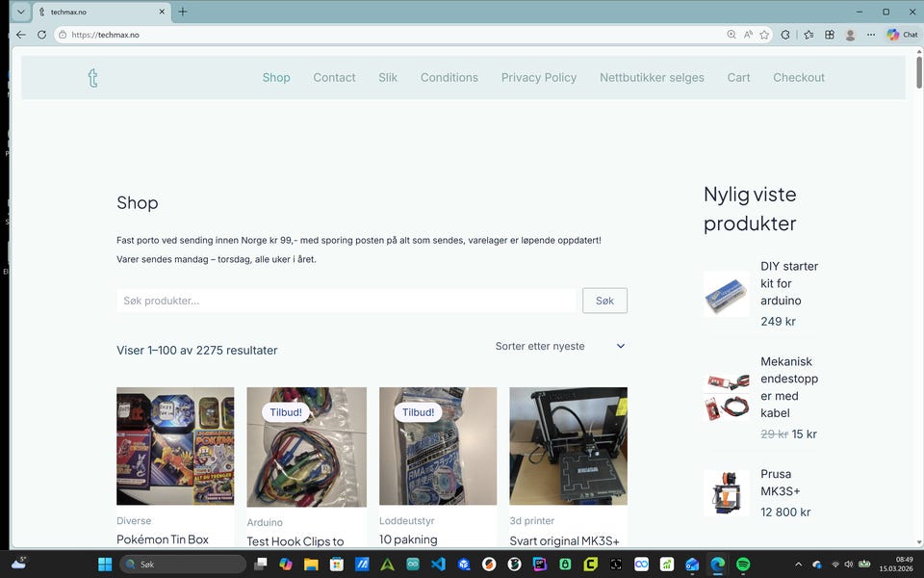Open Outlook from the taskbar
Image resolution: width=924 pixels, height=578 pixels.
pos(692,565)
